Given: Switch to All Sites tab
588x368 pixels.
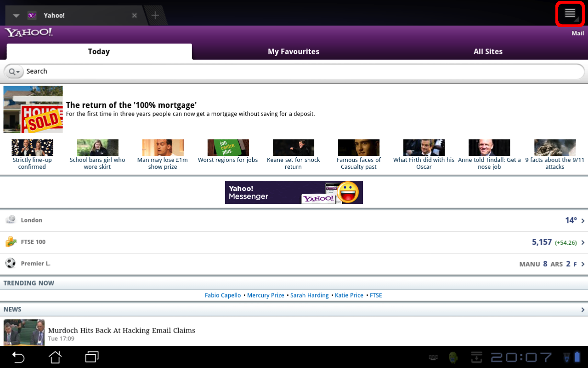Looking at the screenshot, I should tap(488, 52).
